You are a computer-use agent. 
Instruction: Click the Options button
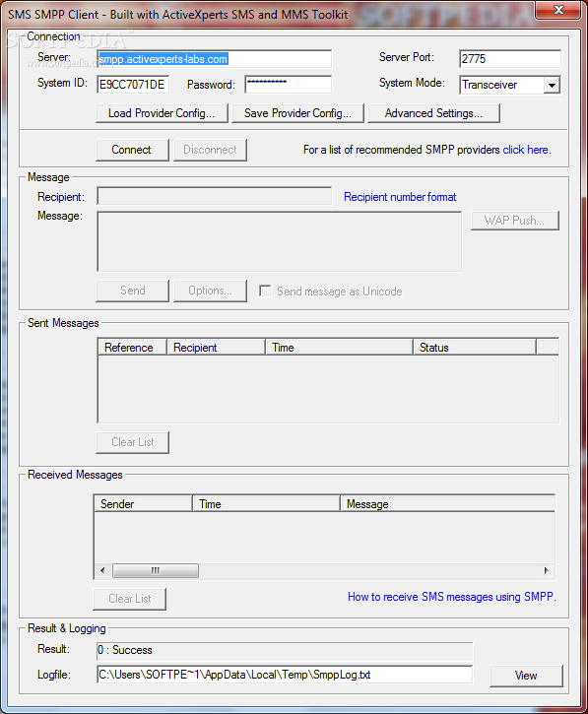tap(210, 291)
